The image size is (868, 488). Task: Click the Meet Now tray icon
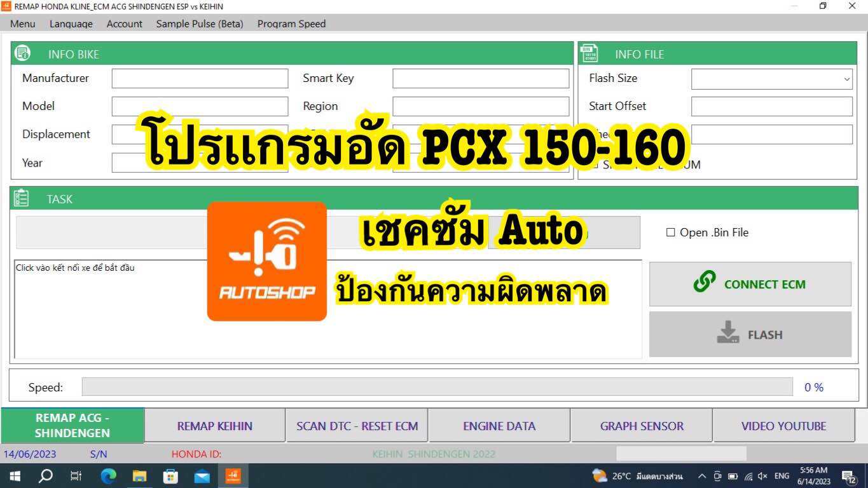tap(717, 476)
